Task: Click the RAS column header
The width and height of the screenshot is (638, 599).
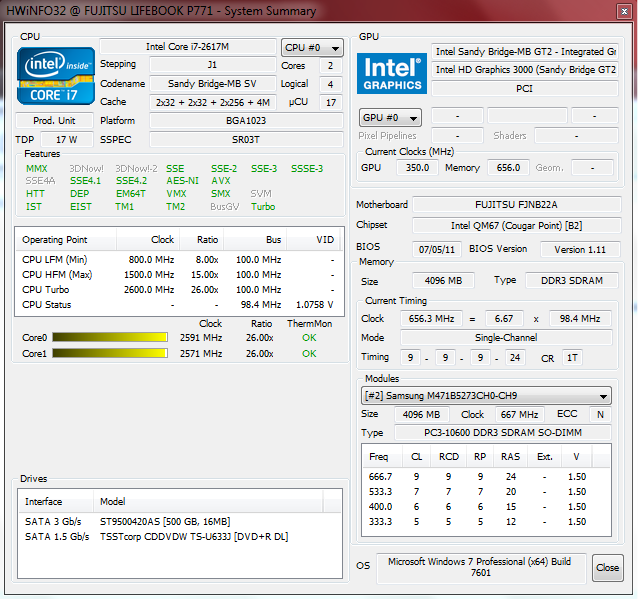Action: pyautogui.click(x=510, y=457)
